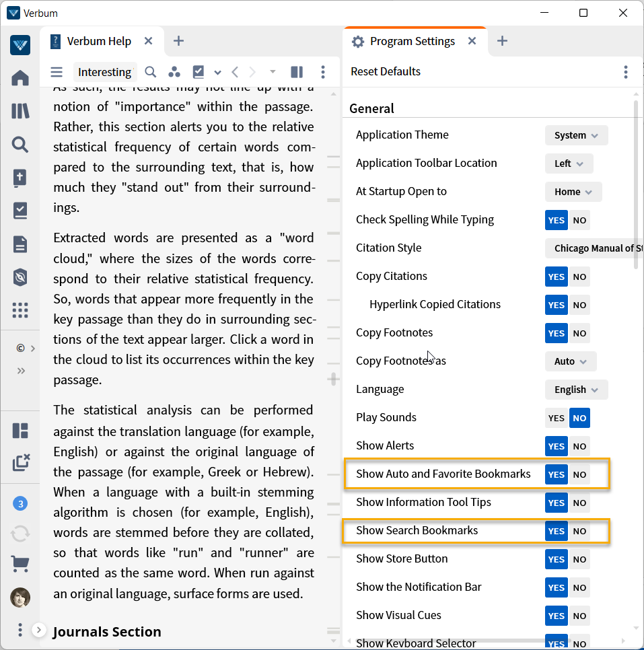
Task: Set Show Search Bookmarks to NO
Action: tap(579, 531)
